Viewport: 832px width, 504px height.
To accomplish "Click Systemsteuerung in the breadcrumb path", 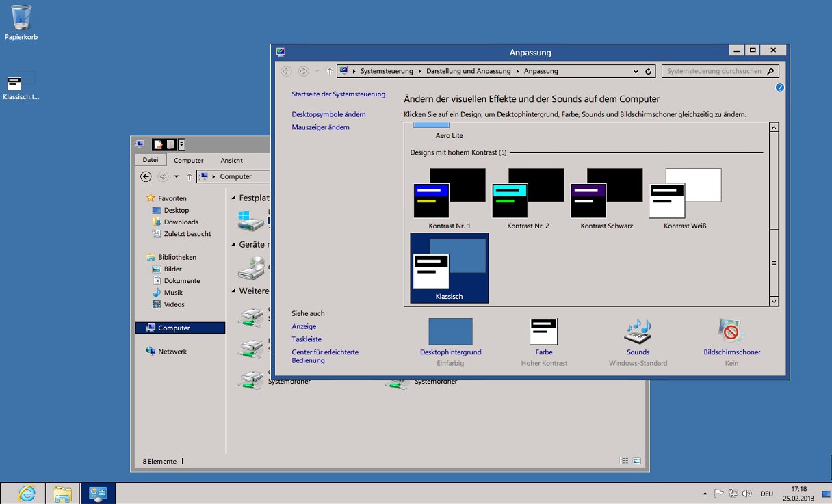I will pyautogui.click(x=387, y=71).
